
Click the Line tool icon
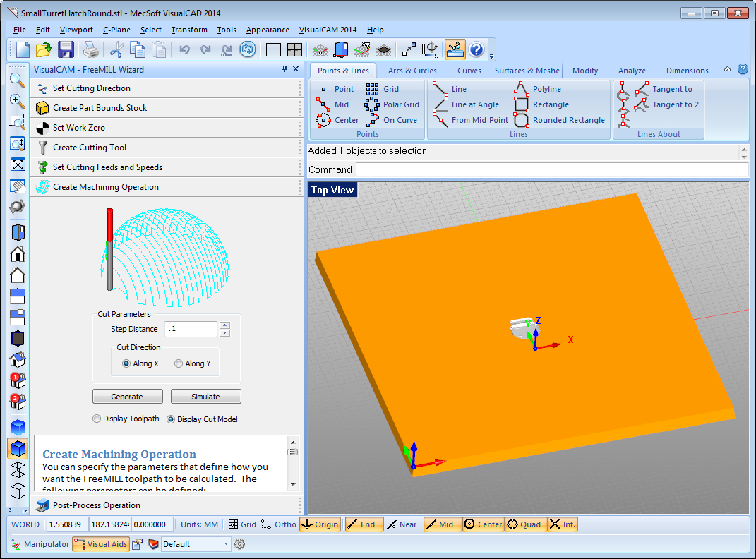pyautogui.click(x=440, y=89)
